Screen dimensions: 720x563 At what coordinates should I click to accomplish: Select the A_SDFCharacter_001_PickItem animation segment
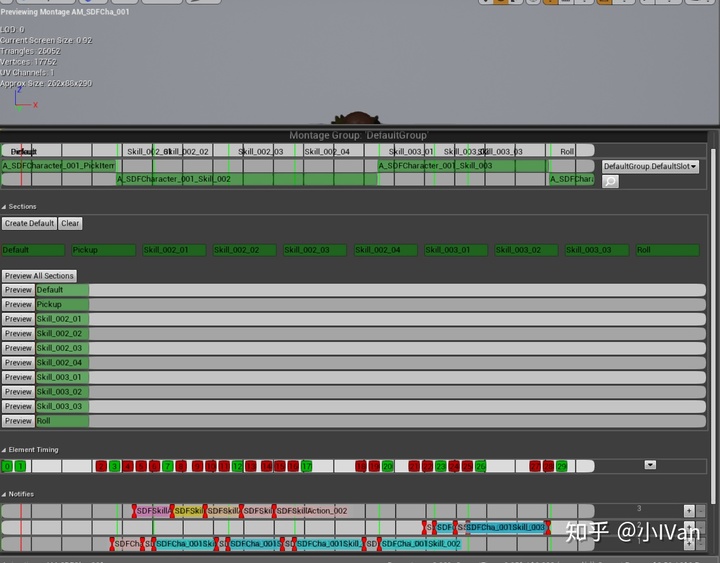pos(58,165)
